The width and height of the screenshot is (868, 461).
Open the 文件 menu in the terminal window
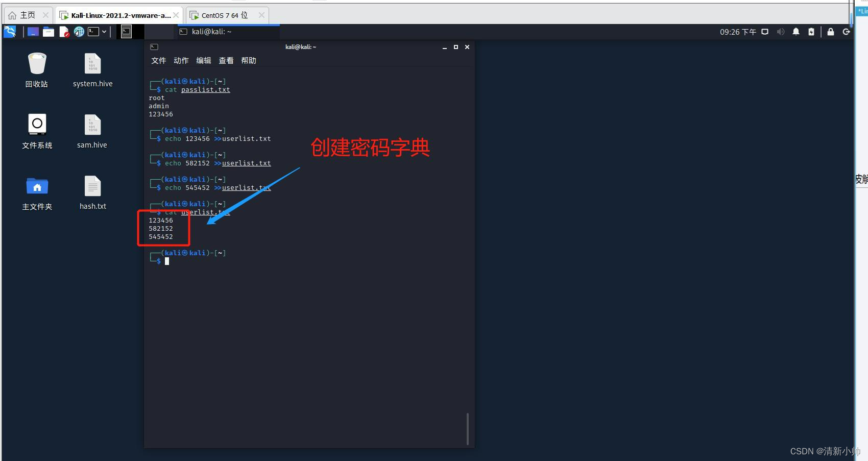tap(158, 60)
